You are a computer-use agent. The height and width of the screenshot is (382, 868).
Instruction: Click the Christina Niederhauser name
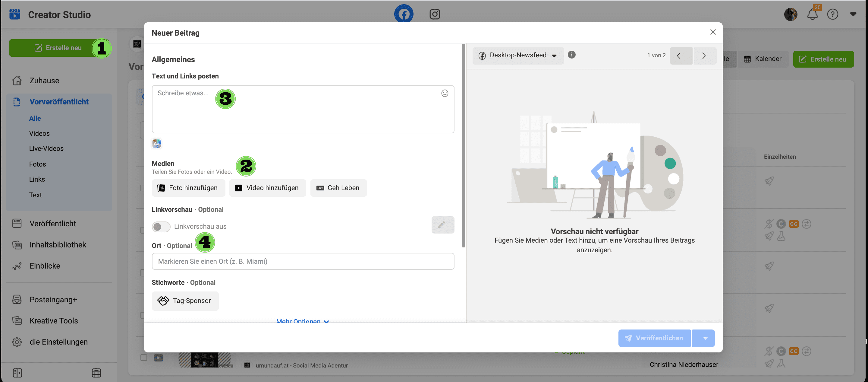coord(684,365)
